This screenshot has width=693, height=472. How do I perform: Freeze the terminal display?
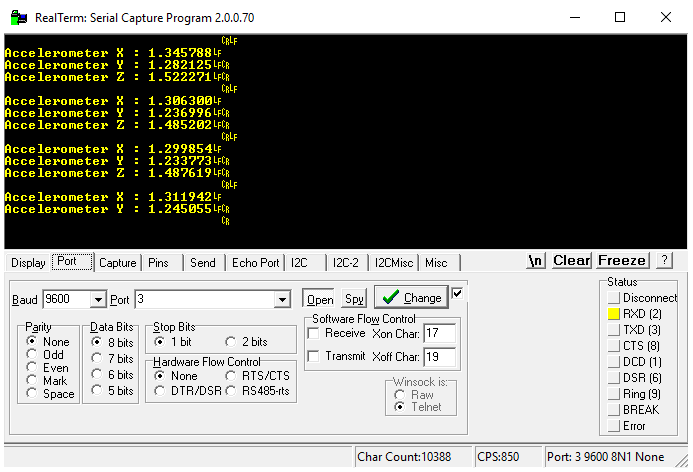tap(622, 261)
